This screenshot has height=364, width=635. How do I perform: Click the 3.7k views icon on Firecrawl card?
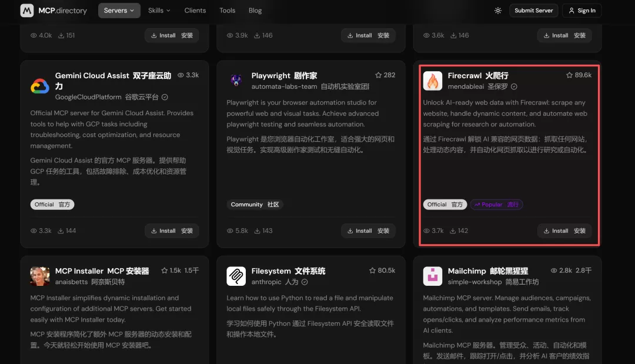click(x=426, y=231)
